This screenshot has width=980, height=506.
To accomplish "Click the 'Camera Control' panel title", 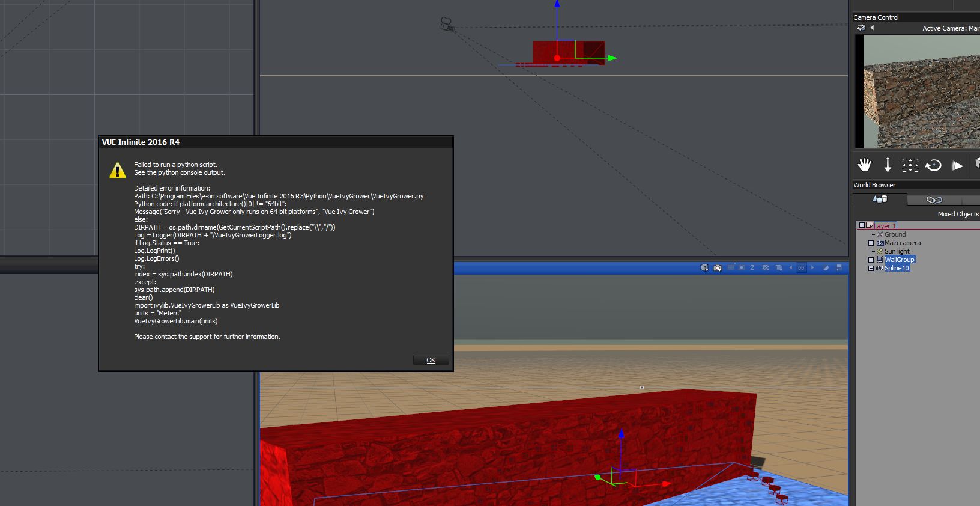I will pyautogui.click(x=876, y=17).
